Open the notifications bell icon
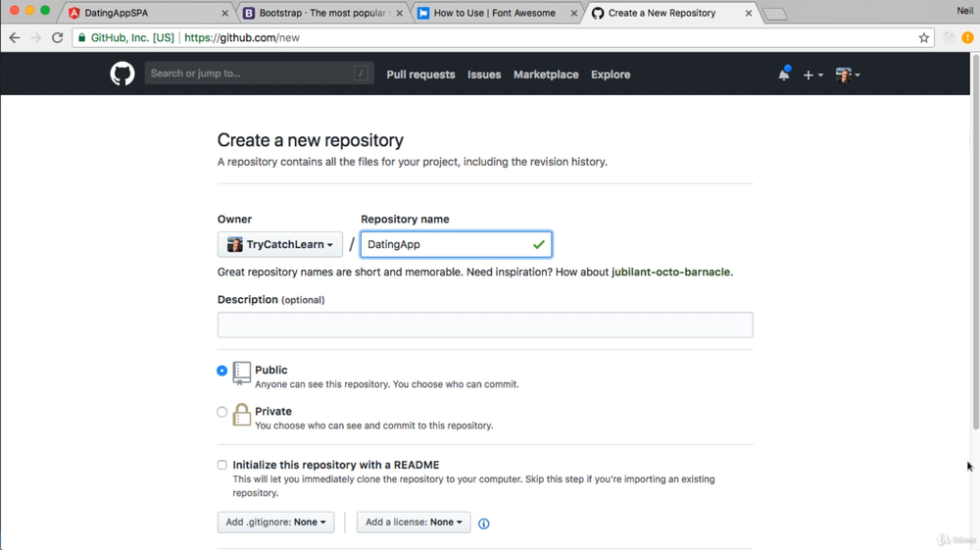980x550 pixels. pyautogui.click(x=783, y=75)
